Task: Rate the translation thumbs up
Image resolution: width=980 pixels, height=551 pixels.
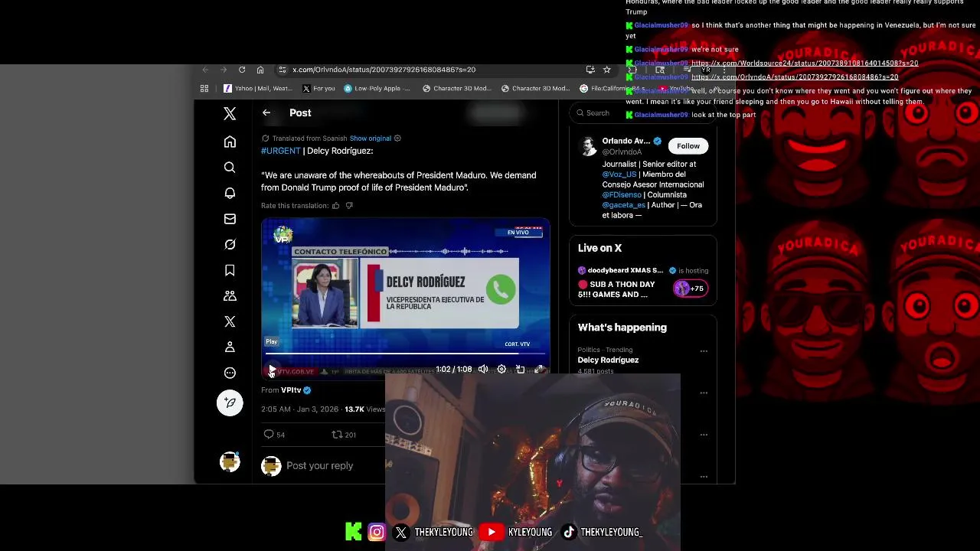Action: click(x=335, y=206)
